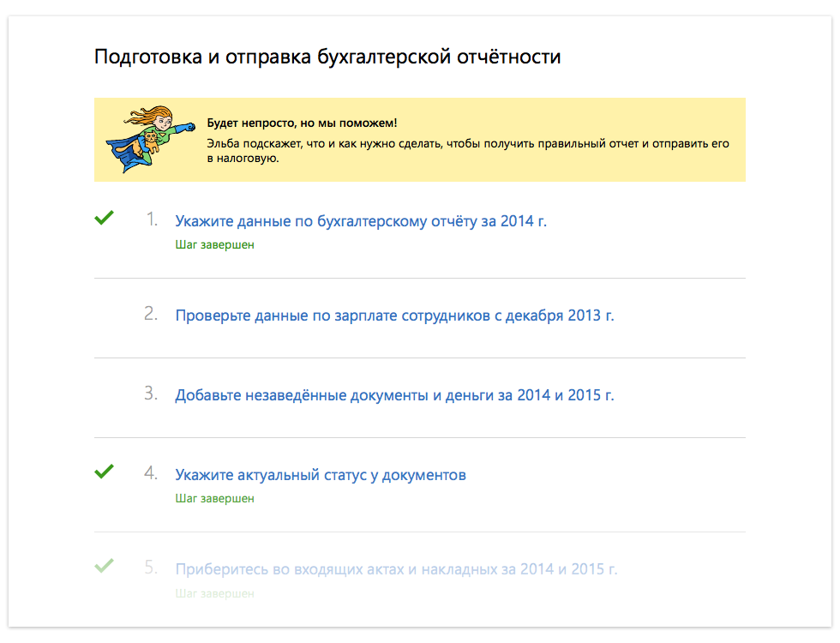Screen dimensions: 840x643
Task: Click 'Шаг завершен' status under step 4
Action: click(214, 499)
